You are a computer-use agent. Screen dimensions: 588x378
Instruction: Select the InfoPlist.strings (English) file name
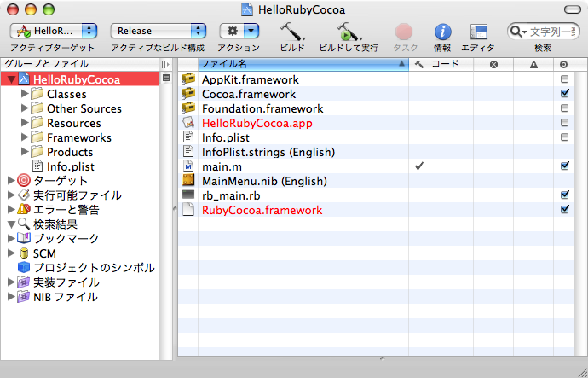pyautogui.click(x=268, y=152)
